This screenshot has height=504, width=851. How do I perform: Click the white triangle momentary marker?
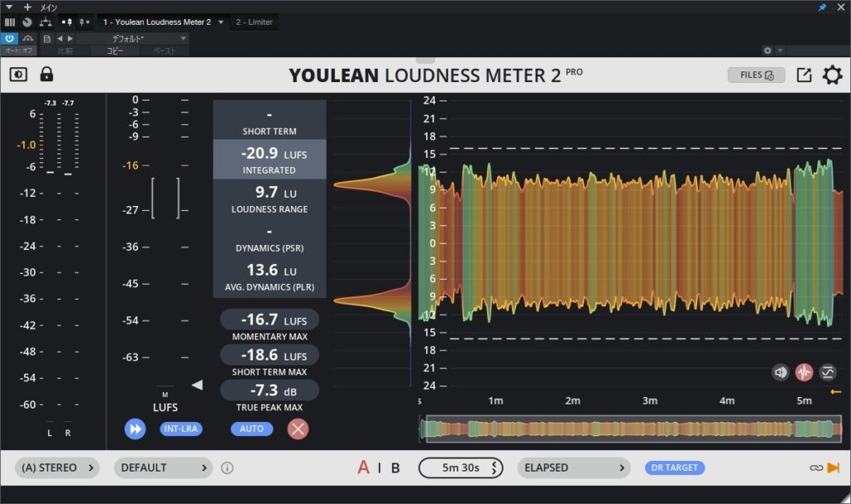[197, 384]
